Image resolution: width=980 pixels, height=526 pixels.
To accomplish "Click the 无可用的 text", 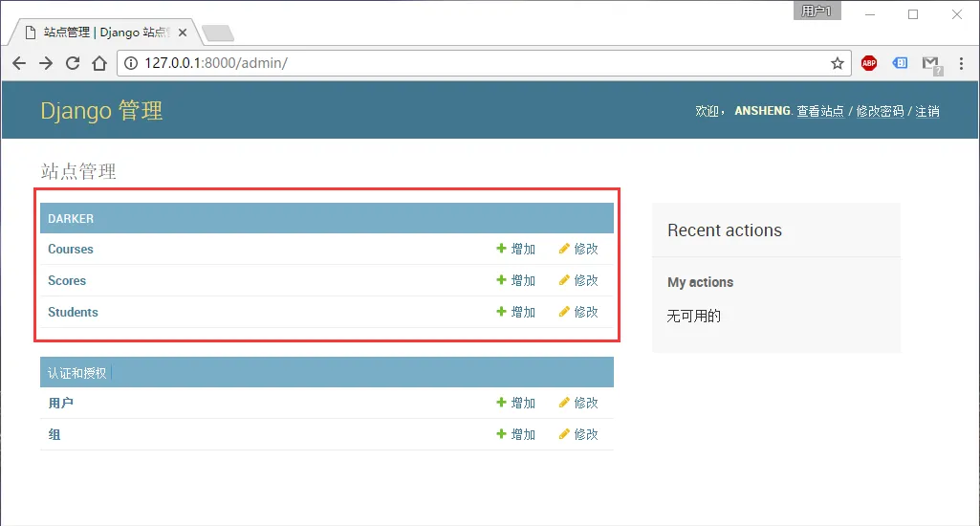I will (694, 316).
